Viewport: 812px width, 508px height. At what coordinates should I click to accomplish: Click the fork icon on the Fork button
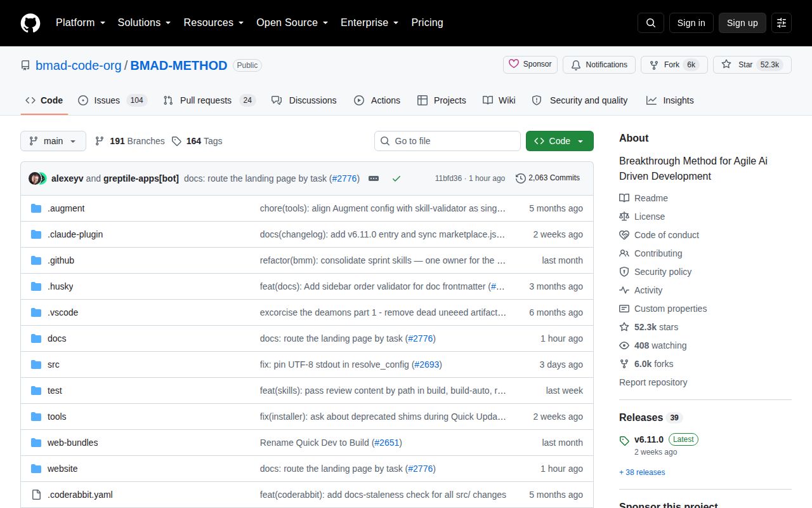(x=654, y=65)
